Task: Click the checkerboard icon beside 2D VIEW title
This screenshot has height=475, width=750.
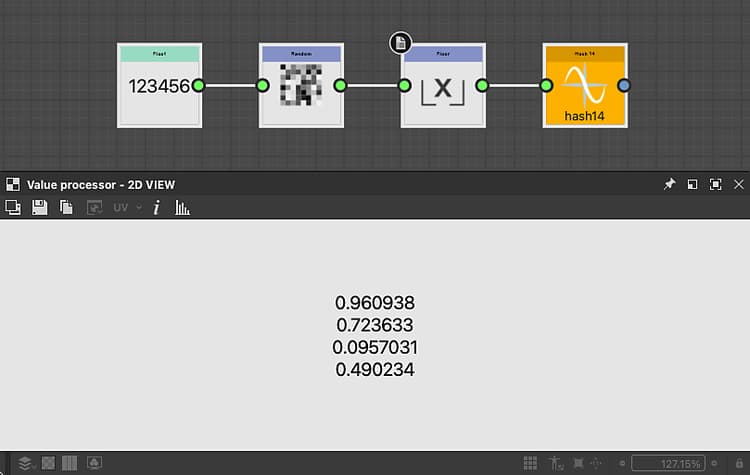Action: pyautogui.click(x=13, y=184)
